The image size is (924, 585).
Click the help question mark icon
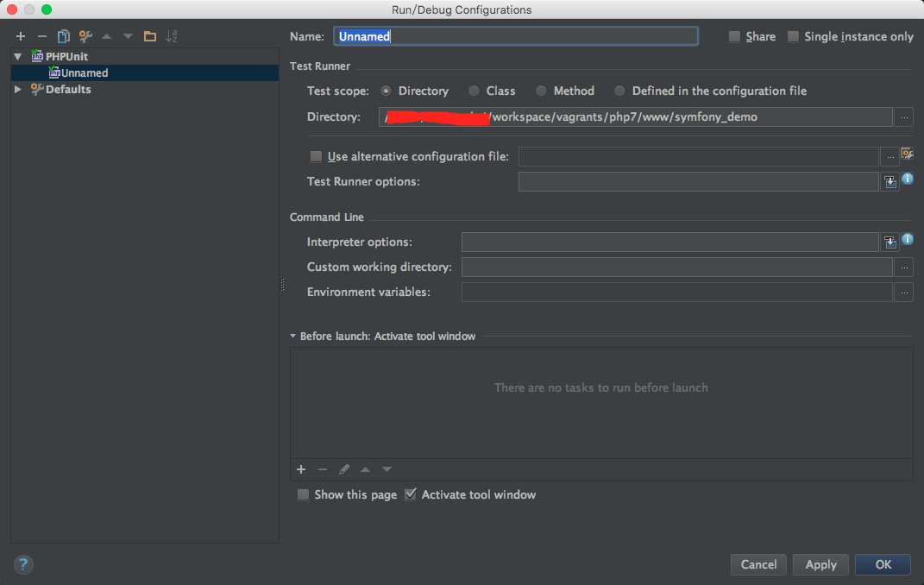tap(22, 564)
